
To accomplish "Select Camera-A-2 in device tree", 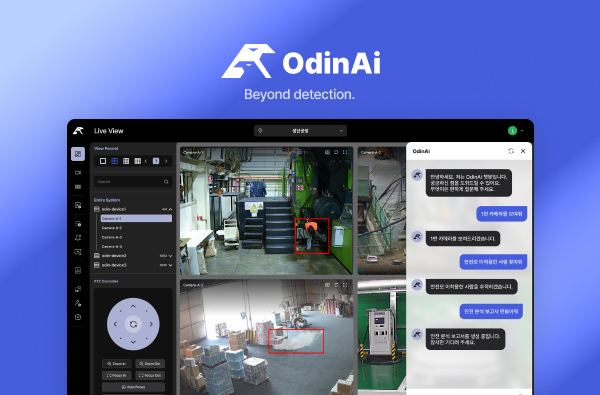I will click(112, 228).
